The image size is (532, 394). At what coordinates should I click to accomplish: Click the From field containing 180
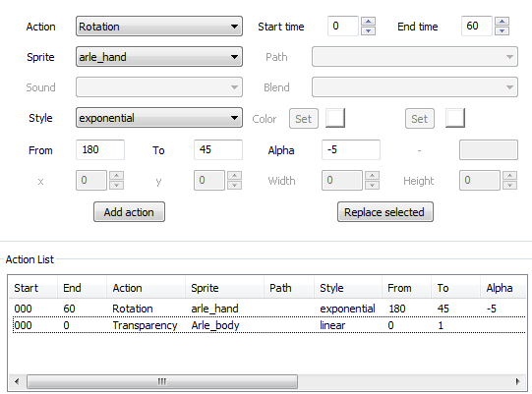tap(100, 149)
